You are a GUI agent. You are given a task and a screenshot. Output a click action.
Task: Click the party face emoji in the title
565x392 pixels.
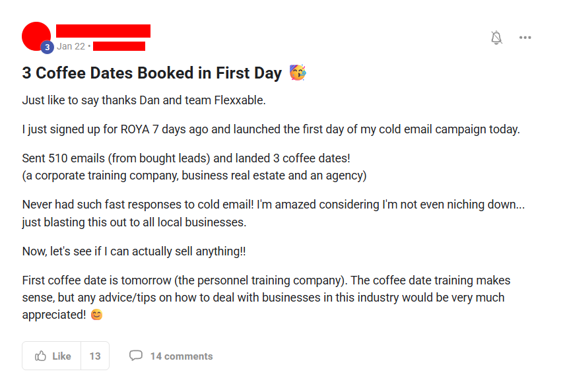[298, 73]
